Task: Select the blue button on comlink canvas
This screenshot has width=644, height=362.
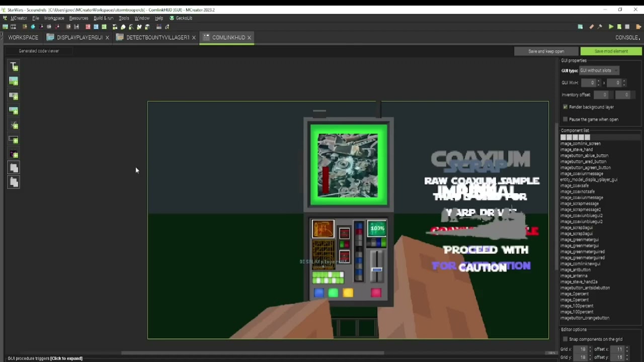Action: click(318, 293)
